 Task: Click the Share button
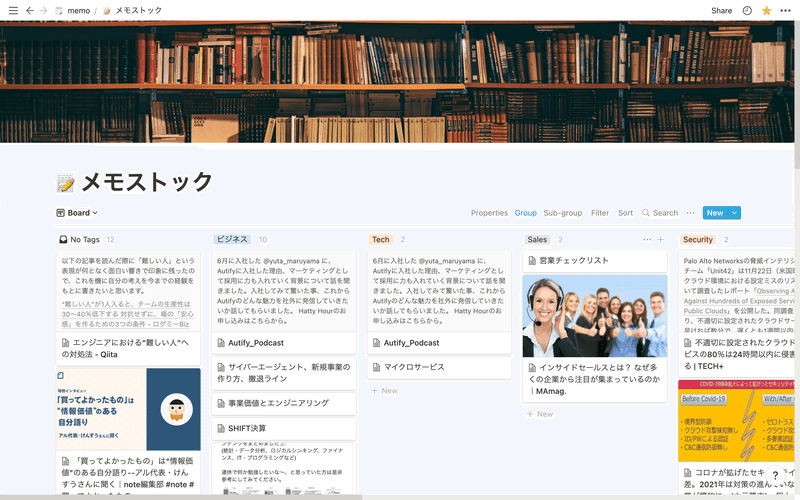721,10
